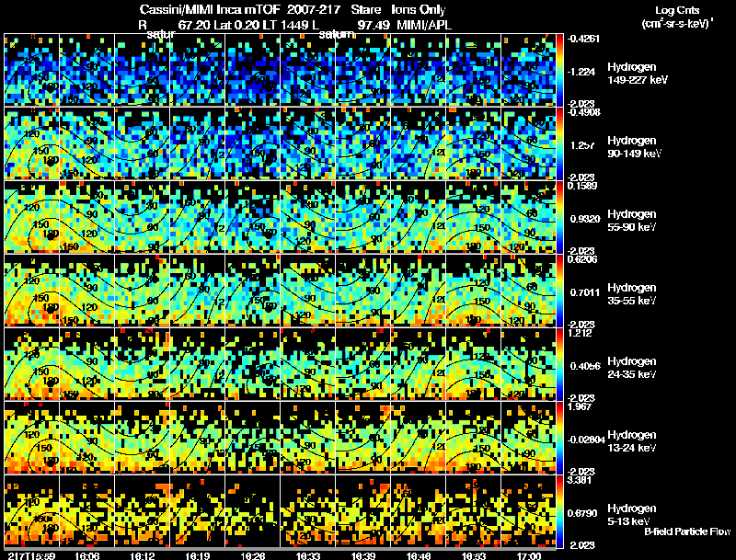Image resolution: width=736 pixels, height=560 pixels.
Task: Click the 97.49 value in the header
Action: tap(374, 26)
